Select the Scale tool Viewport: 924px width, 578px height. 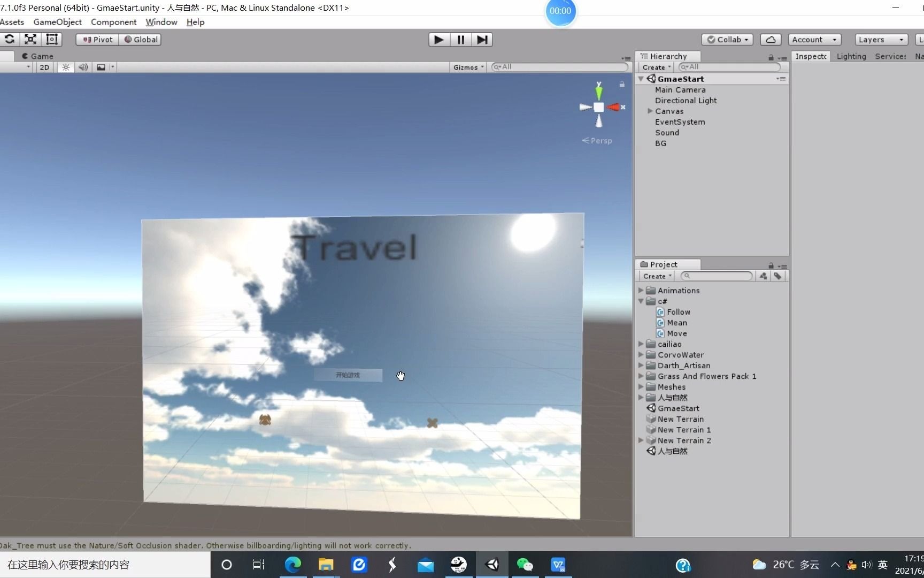[30, 40]
